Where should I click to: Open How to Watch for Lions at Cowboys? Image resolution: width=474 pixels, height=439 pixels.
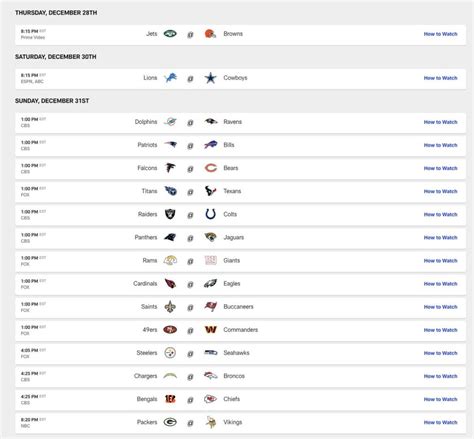[440, 78]
